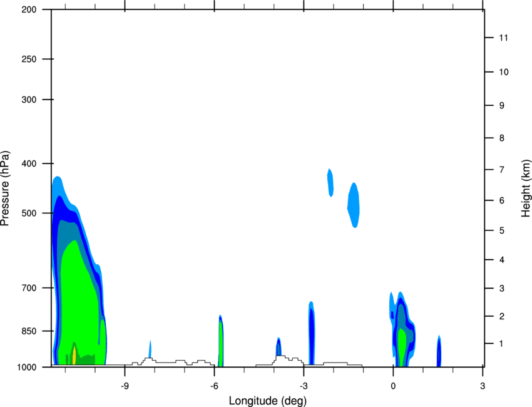The width and height of the screenshot is (532, 407).
Task: Pick the 3 km height label
Action: pos(502,289)
